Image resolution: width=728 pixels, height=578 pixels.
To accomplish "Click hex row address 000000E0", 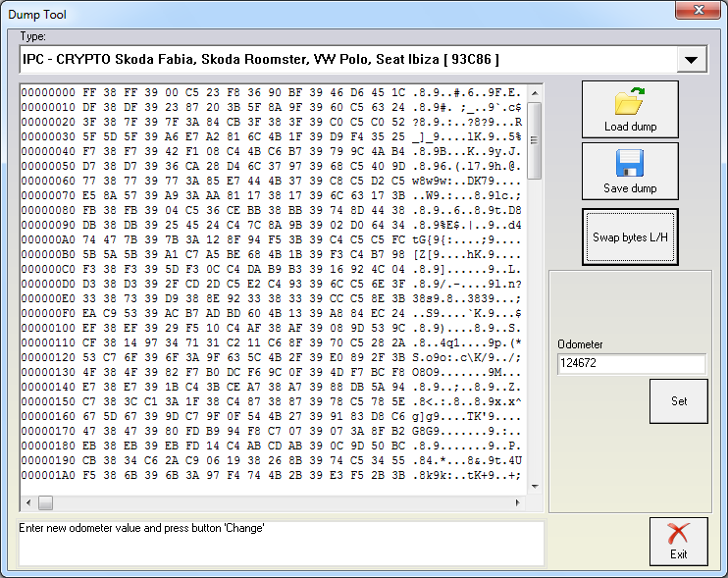I will click(x=48, y=298).
